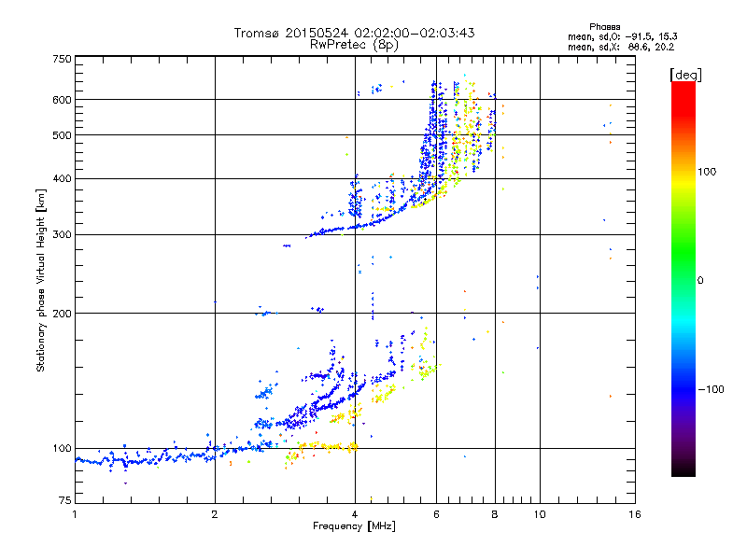Click the y-axis tick label '75'
This screenshot has height=560, width=747.
tap(65, 500)
